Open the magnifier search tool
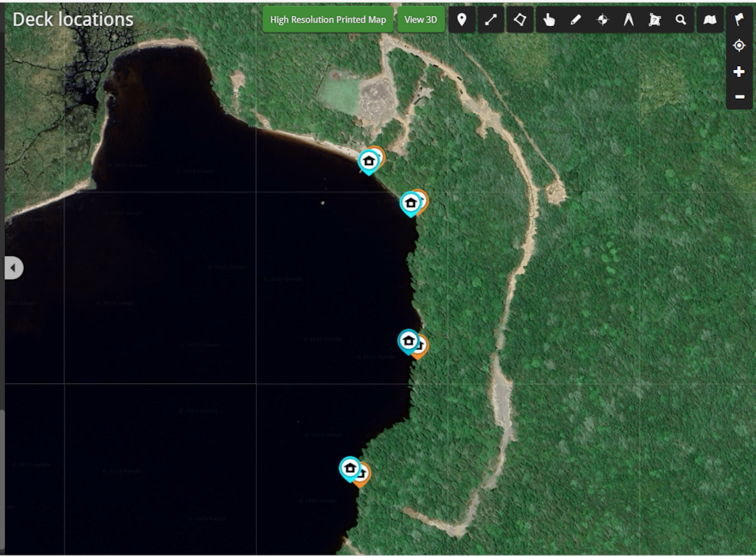756x556 pixels. pos(681,20)
